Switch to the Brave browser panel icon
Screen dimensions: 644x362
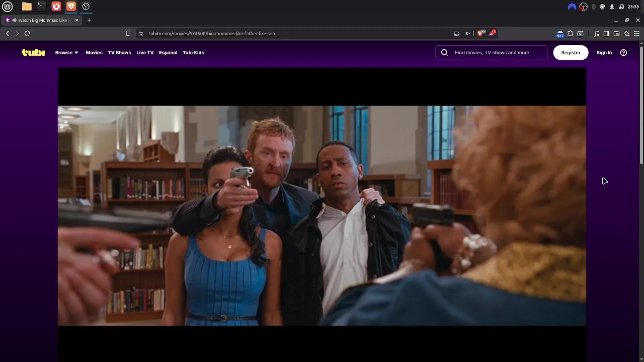point(71,7)
